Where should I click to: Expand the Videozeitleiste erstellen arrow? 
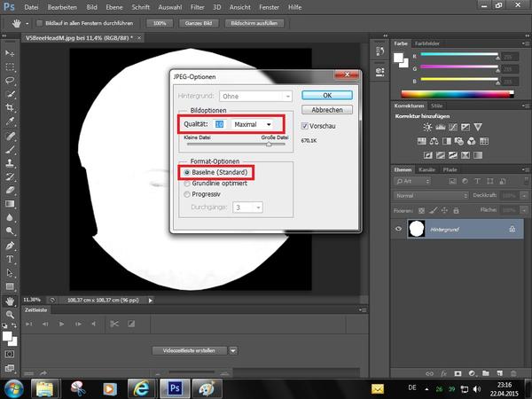point(233,350)
